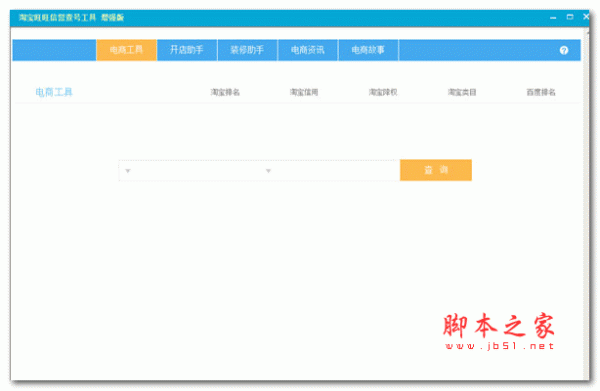This screenshot has width=600, height=391.
Task: Minimize the 淘宝旺旺信誉查号工具 window
Action: [553, 18]
